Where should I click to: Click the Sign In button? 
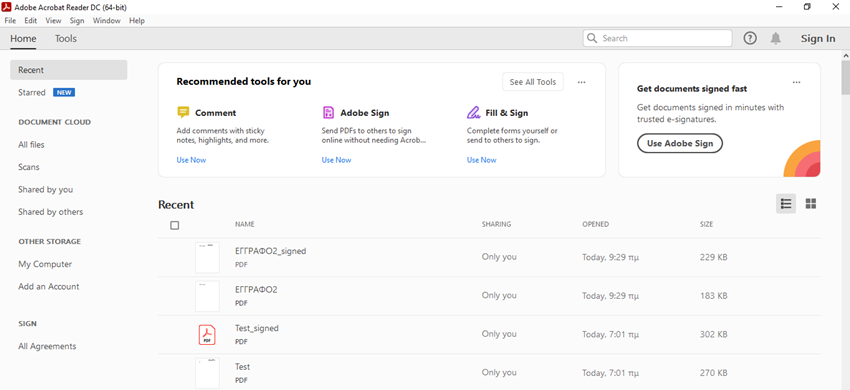[818, 39]
